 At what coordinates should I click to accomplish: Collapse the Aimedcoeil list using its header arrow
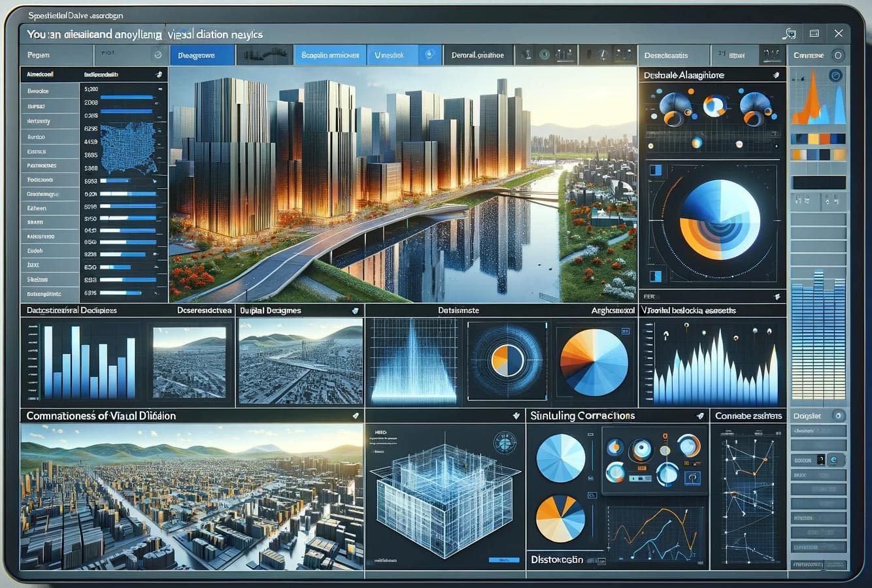[159, 75]
